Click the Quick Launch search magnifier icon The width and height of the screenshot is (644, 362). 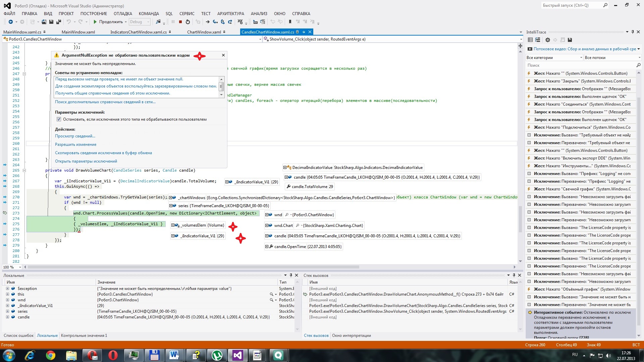point(605,5)
